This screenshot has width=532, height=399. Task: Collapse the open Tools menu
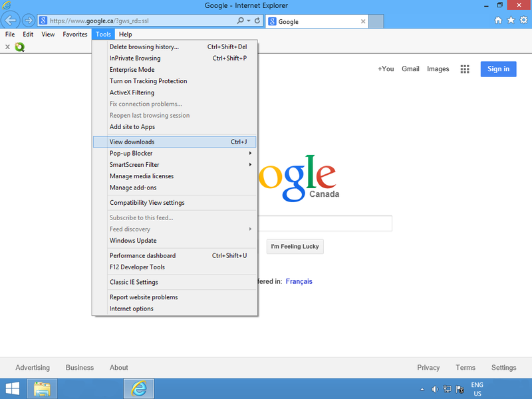point(103,35)
